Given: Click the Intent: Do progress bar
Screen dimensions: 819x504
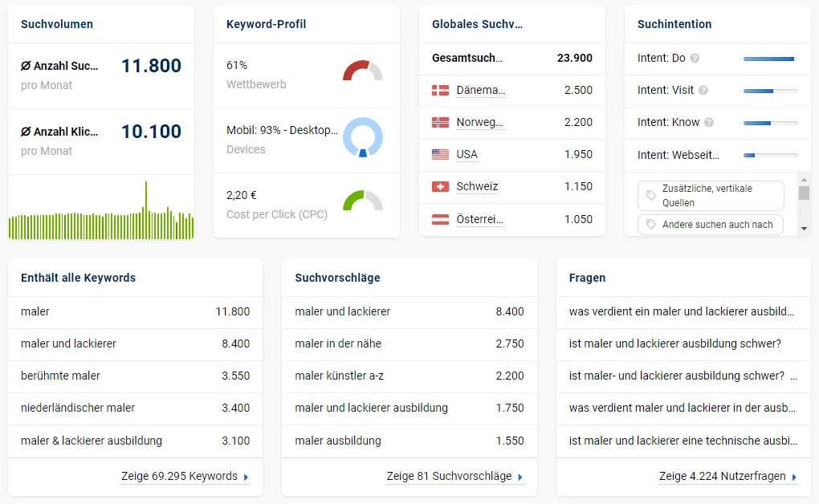Looking at the screenshot, I should coord(771,59).
